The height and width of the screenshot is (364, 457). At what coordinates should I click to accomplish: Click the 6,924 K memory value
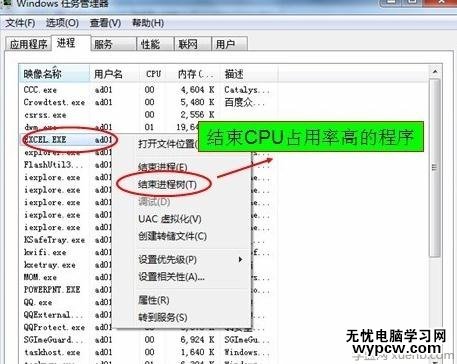pyautogui.click(x=197, y=340)
